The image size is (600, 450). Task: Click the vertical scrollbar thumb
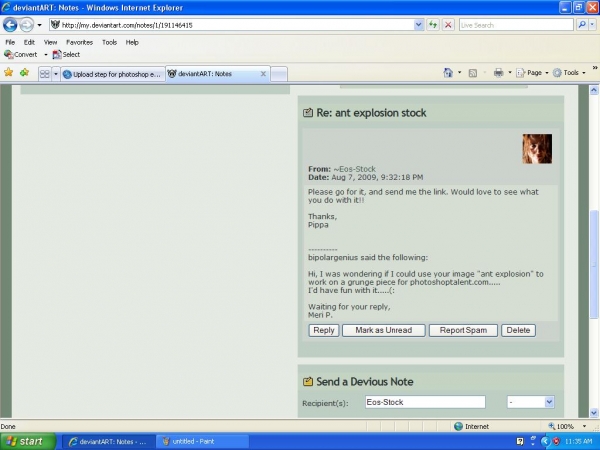click(593, 264)
